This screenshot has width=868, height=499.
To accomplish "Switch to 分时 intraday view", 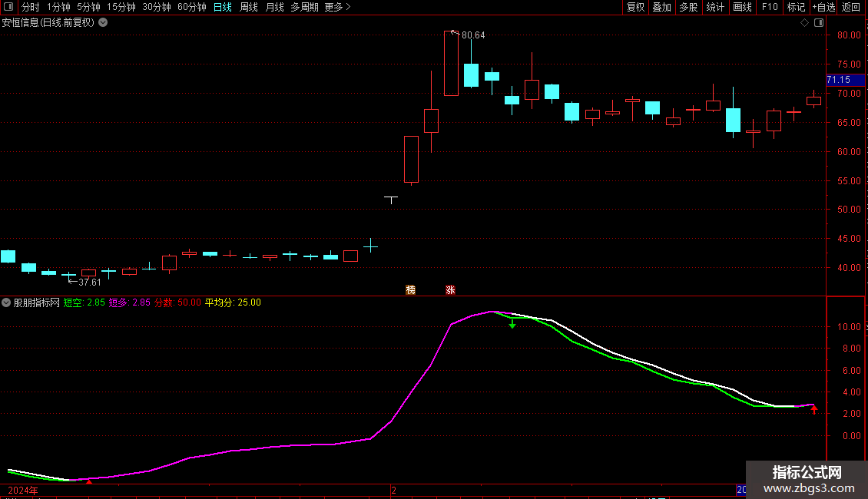I will [x=31, y=7].
